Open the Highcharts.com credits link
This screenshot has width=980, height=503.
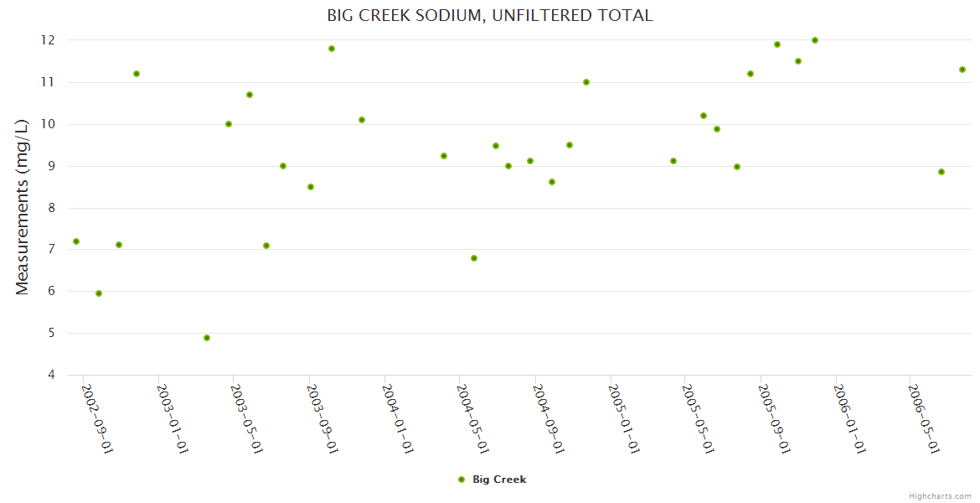[940, 496]
